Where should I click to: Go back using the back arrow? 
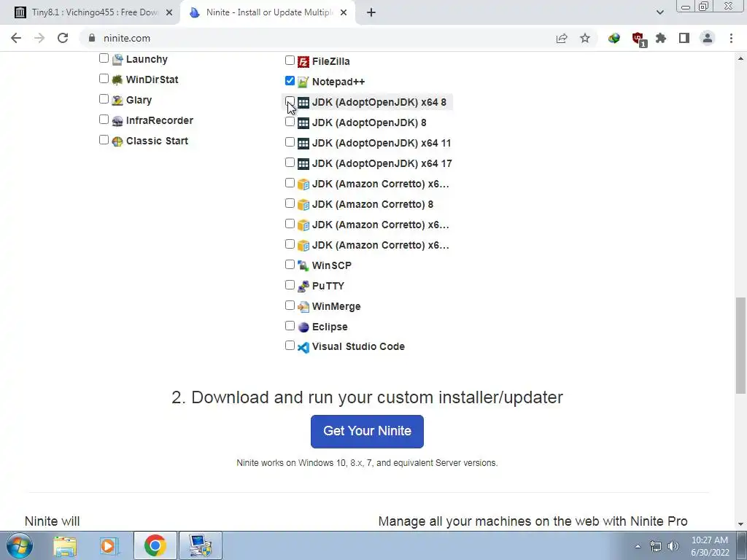16,38
